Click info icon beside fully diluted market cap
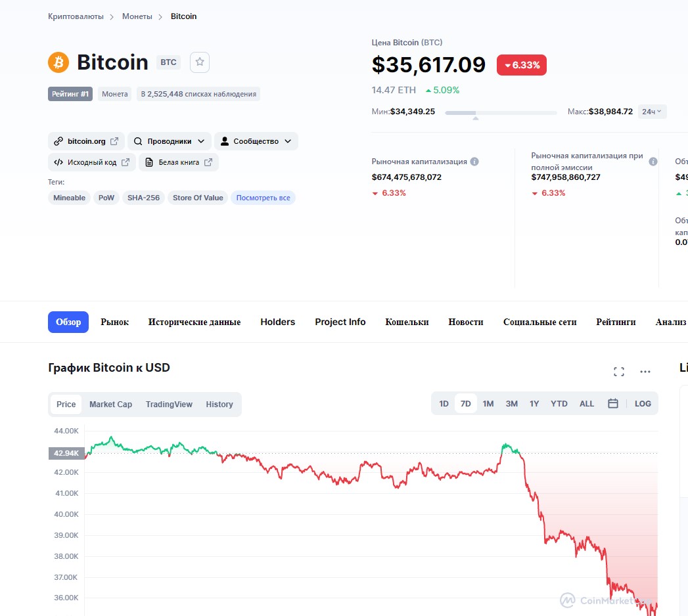This screenshot has height=616, width=688. [x=653, y=162]
